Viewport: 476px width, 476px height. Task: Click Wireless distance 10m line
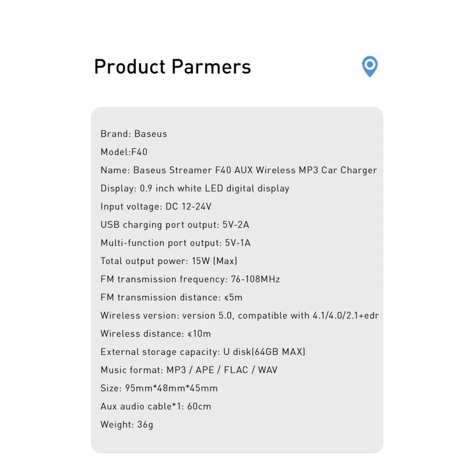point(156,334)
